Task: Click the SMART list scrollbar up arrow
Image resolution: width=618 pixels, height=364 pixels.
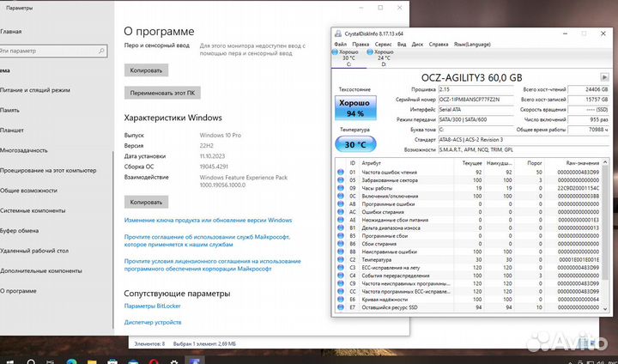Action: [605, 162]
